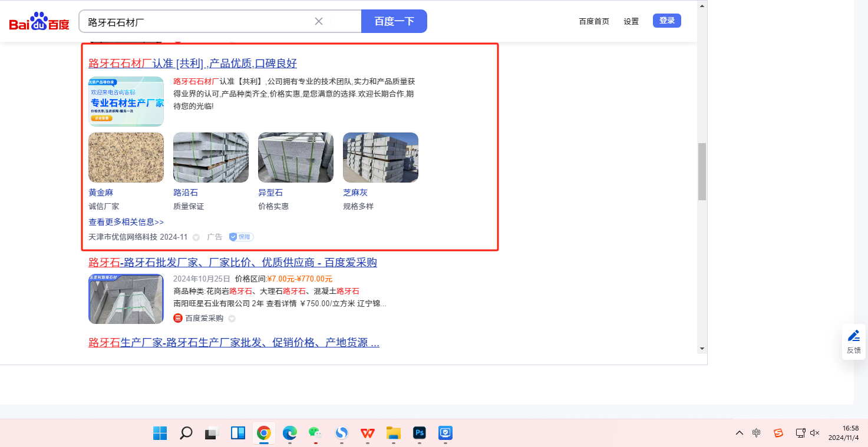
Task: Click the 百度爱采购 red source icon
Action: click(x=178, y=318)
